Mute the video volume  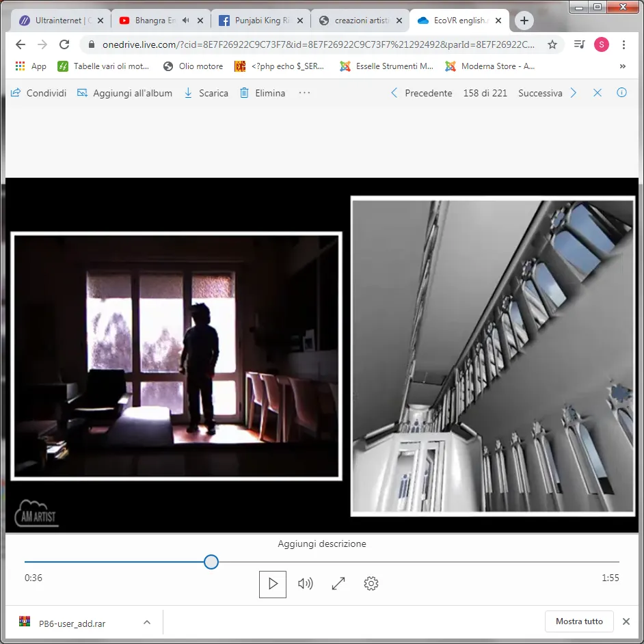tap(305, 584)
